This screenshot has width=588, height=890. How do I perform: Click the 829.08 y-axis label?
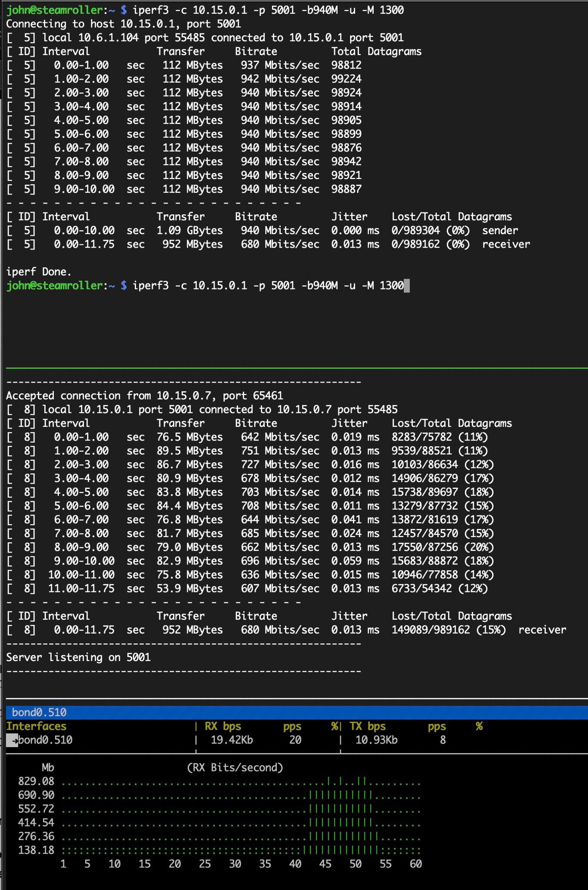point(36,781)
